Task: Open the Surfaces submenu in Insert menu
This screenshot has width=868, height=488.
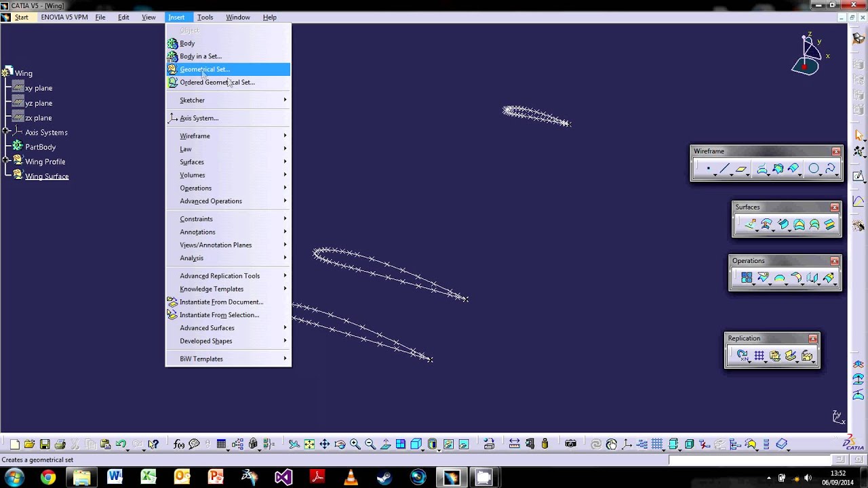Action: [229, 162]
